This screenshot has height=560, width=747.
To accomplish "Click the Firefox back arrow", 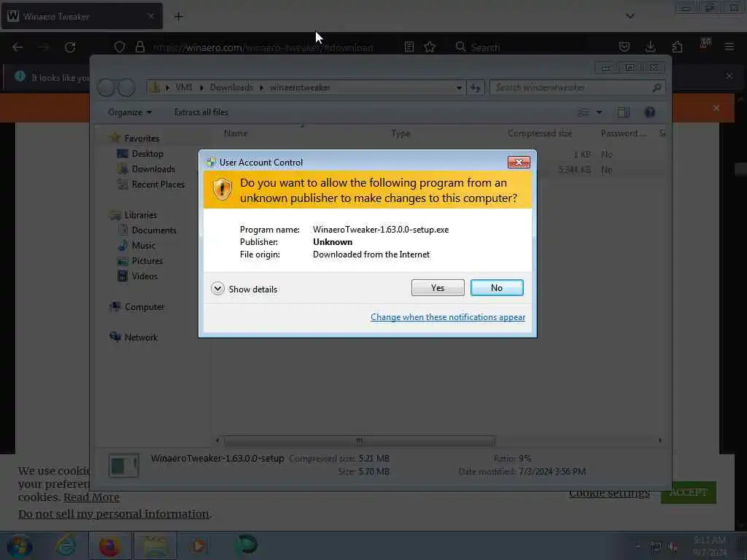I will point(18,47).
